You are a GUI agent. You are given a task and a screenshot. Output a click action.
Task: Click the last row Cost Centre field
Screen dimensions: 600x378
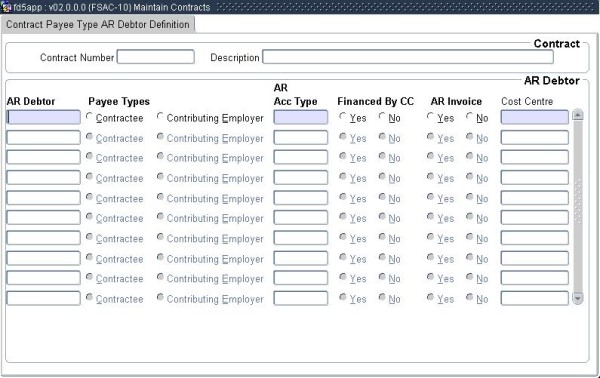pos(535,298)
